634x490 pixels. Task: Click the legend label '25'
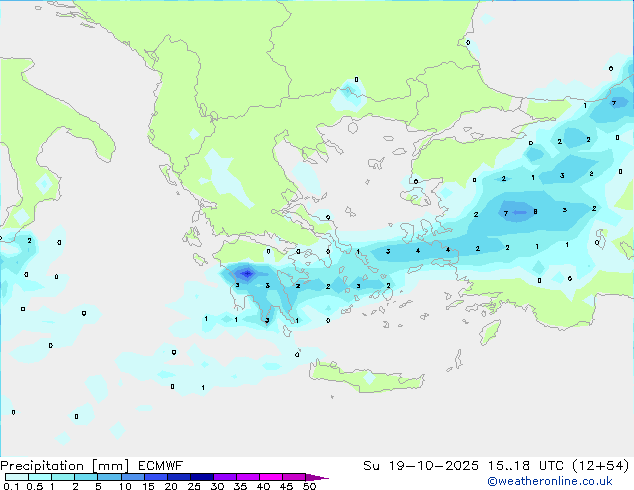pyautogui.click(x=194, y=486)
